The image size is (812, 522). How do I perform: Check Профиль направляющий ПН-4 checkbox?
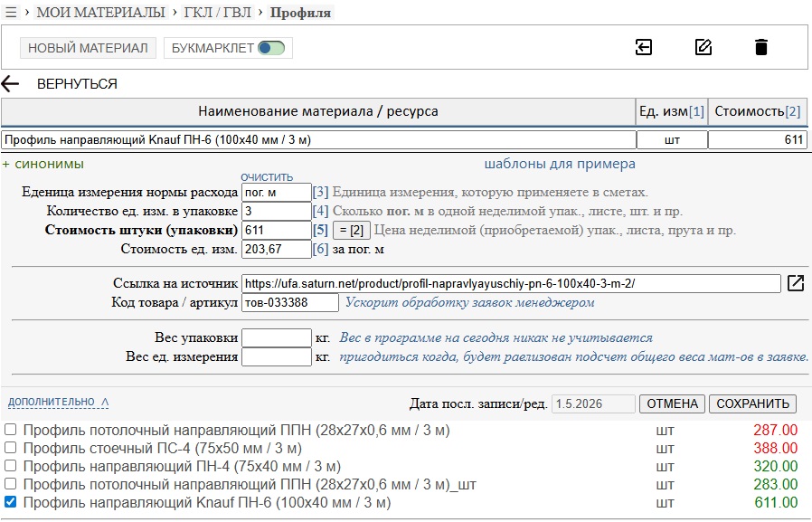(x=10, y=466)
